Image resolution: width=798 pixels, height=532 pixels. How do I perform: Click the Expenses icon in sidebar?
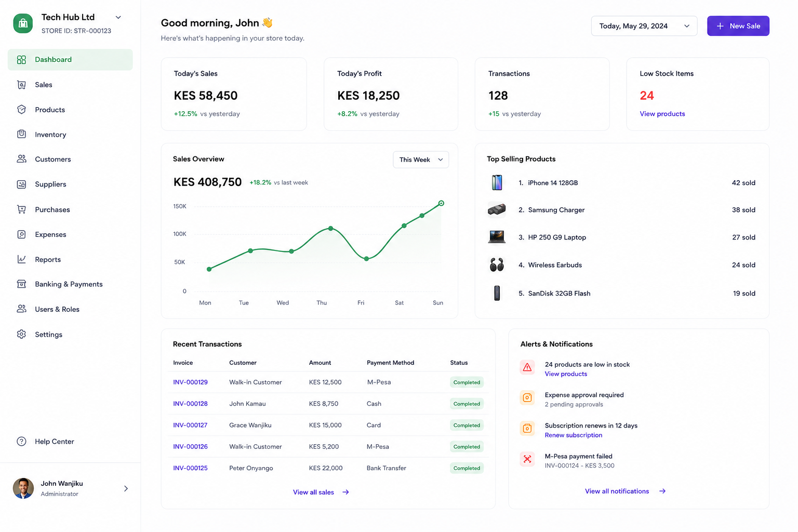pyautogui.click(x=21, y=234)
